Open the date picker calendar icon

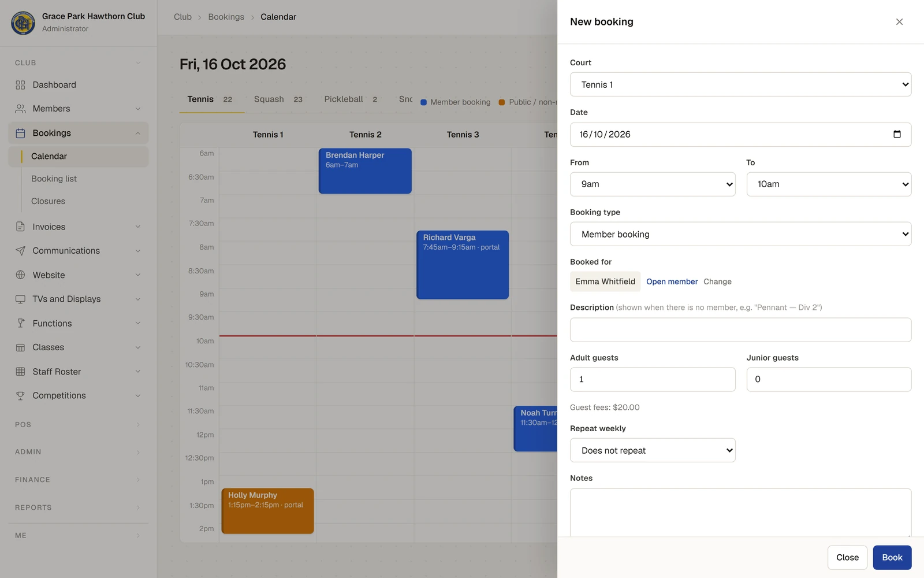pos(897,134)
